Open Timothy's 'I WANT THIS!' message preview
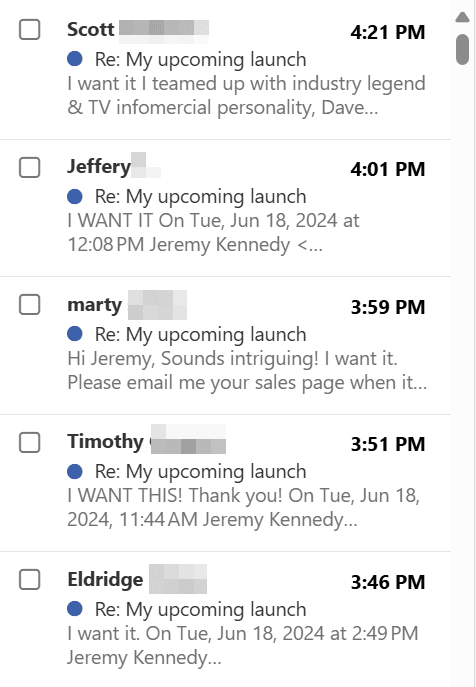The width and height of the screenshot is (476, 687). [244, 508]
